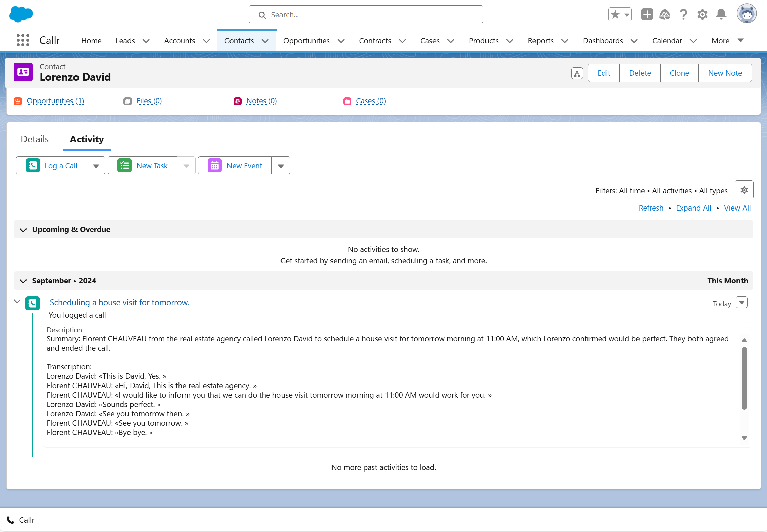Open the Opportunities navigation tab
Screen dimensions: 767x532
(x=306, y=41)
